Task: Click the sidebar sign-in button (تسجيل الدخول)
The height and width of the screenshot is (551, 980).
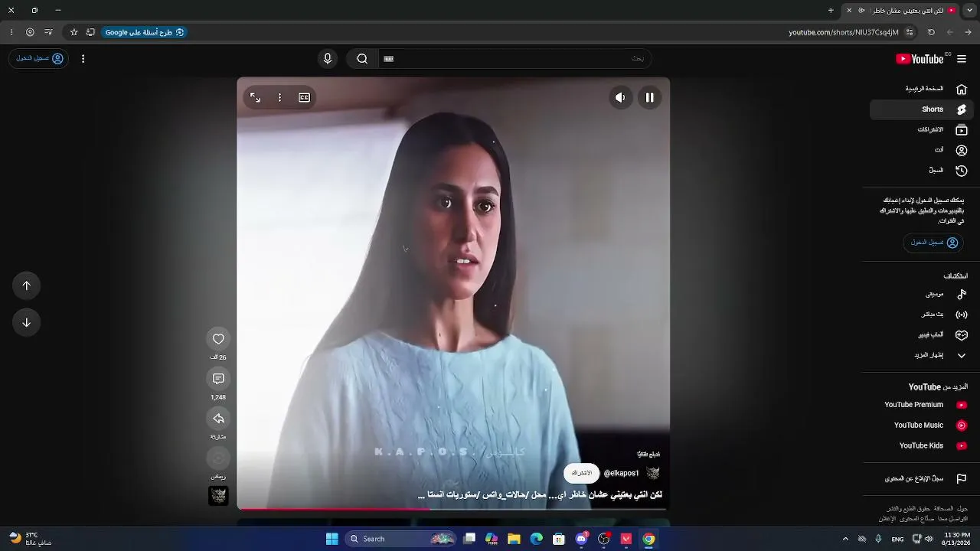Action: [x=934, y=243]
